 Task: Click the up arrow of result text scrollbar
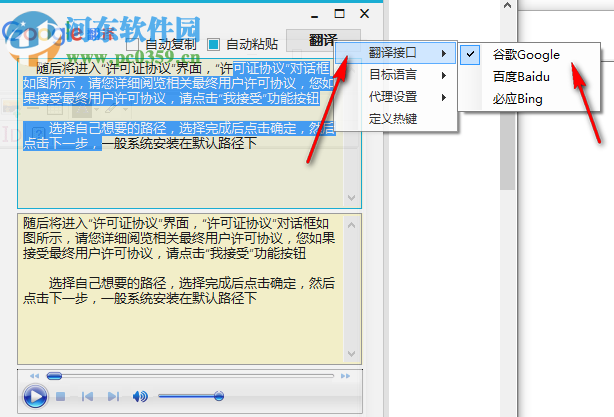coord(351,225)
